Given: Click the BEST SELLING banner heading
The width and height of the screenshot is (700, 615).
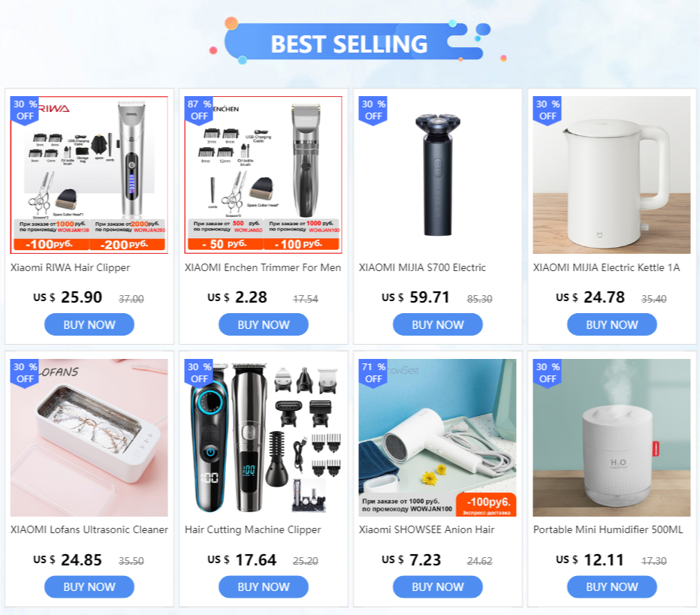Looking at the screenshot, I should click(x=349, y=44).
